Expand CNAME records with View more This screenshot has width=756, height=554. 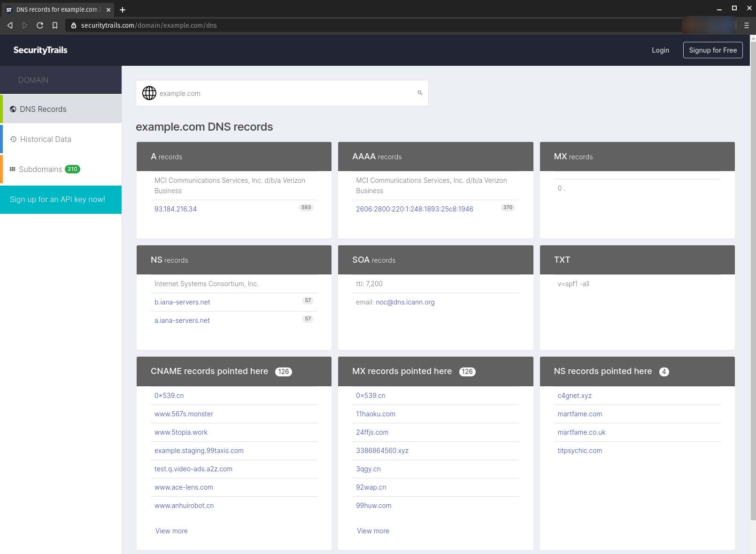[x=171, y=531]
